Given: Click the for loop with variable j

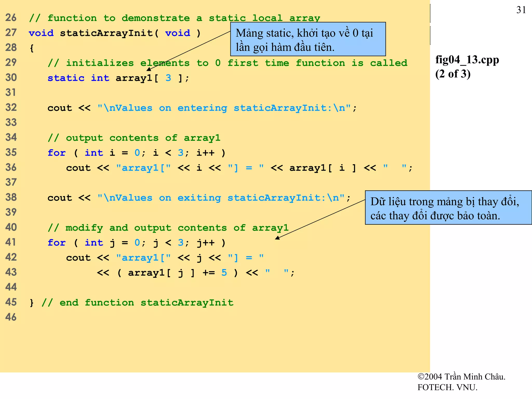Looking at the screenshot, I should click(x=136, y=243).
